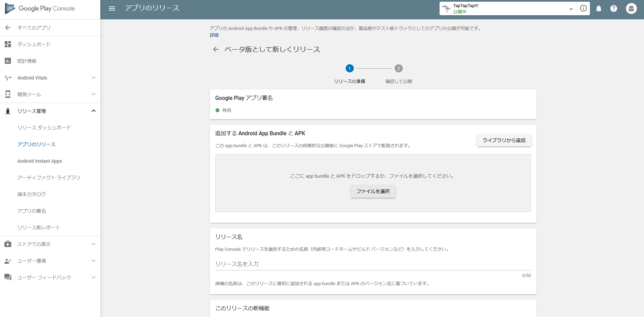
Task: Expand the ストアでの表示 section chevron
Action: click(x=94, y=244)
